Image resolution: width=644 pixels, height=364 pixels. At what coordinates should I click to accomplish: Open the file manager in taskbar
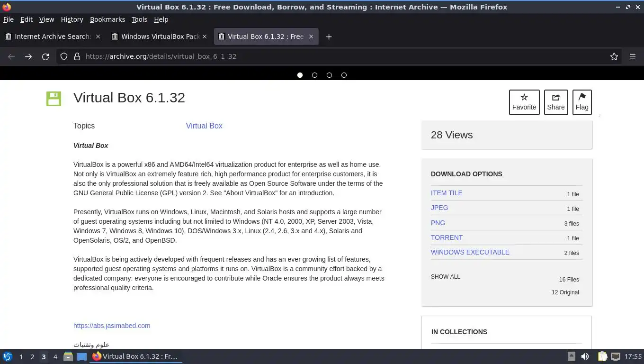pyautogui.click(x=68, y=356)
